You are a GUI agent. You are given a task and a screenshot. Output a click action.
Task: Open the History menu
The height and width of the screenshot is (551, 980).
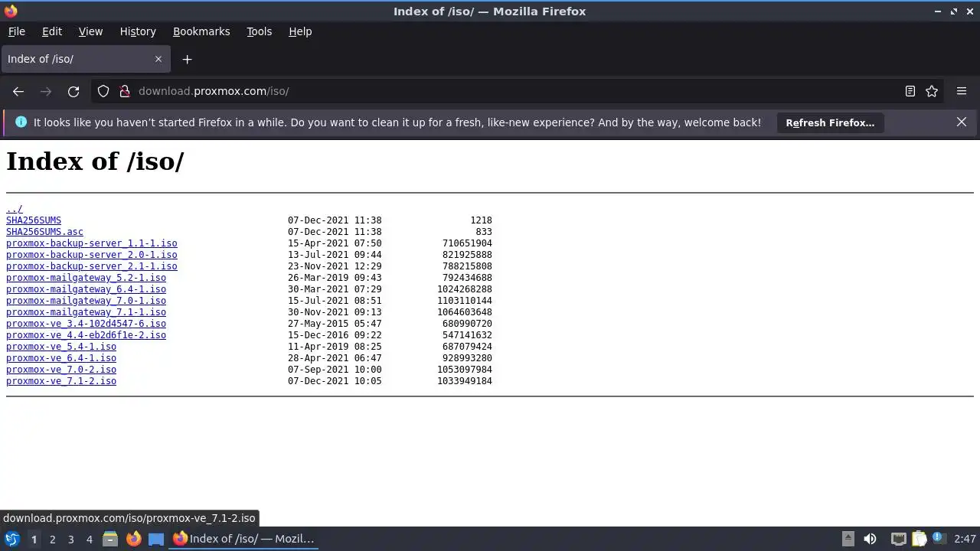coord(138,31)
